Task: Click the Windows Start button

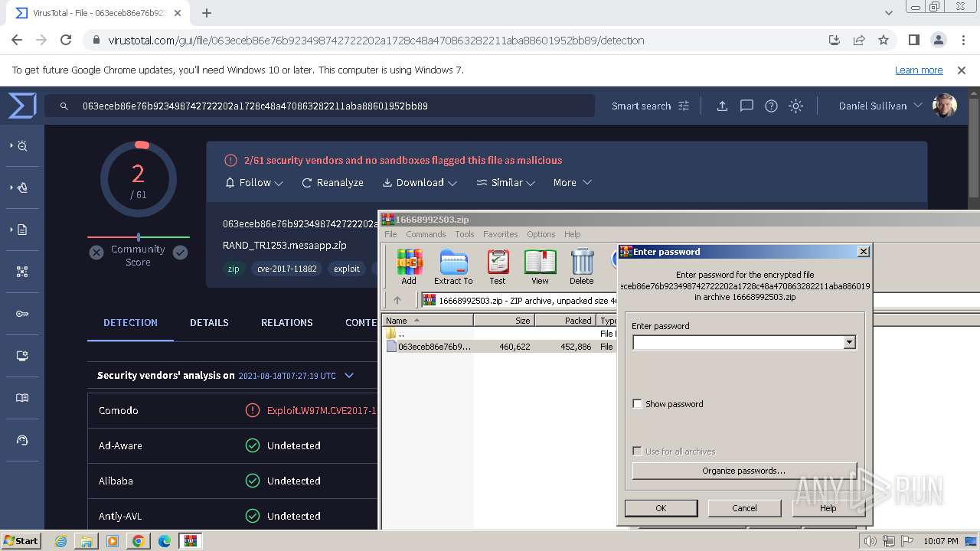Action: tap(21, 541)
